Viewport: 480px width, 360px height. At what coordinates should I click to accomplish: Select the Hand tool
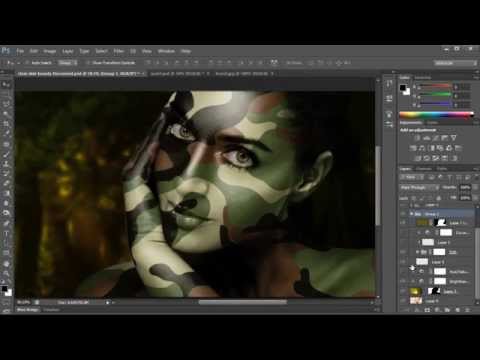click(6, 264)
